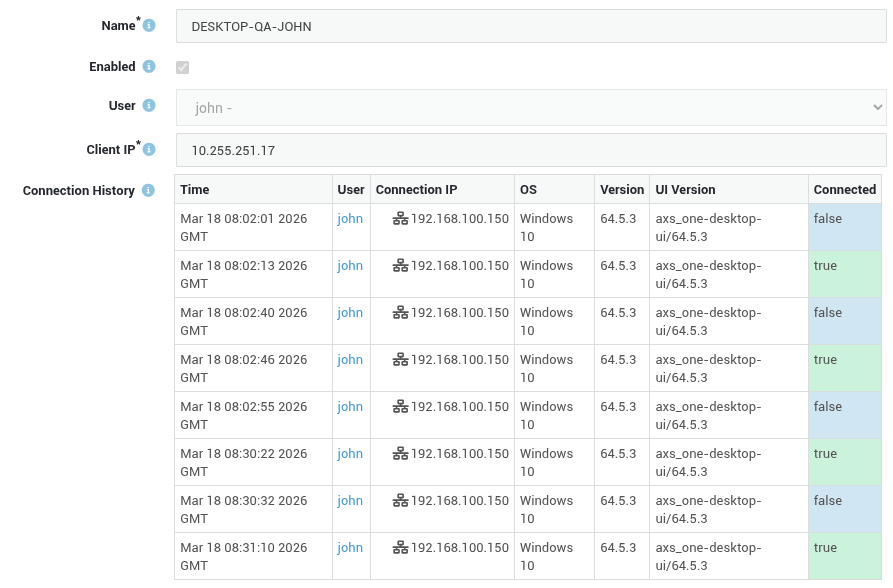Click Windows 10 in the 08:02:13 row

547,275
